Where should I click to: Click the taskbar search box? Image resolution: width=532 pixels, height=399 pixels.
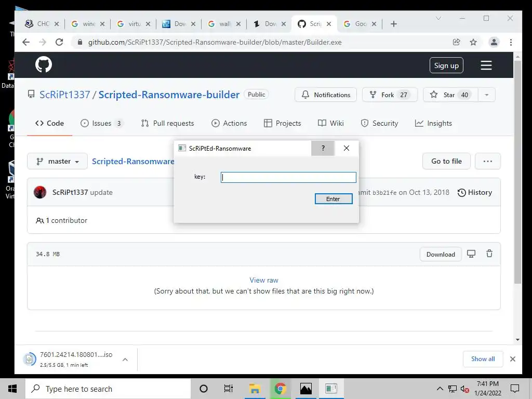tap(108, 389)
